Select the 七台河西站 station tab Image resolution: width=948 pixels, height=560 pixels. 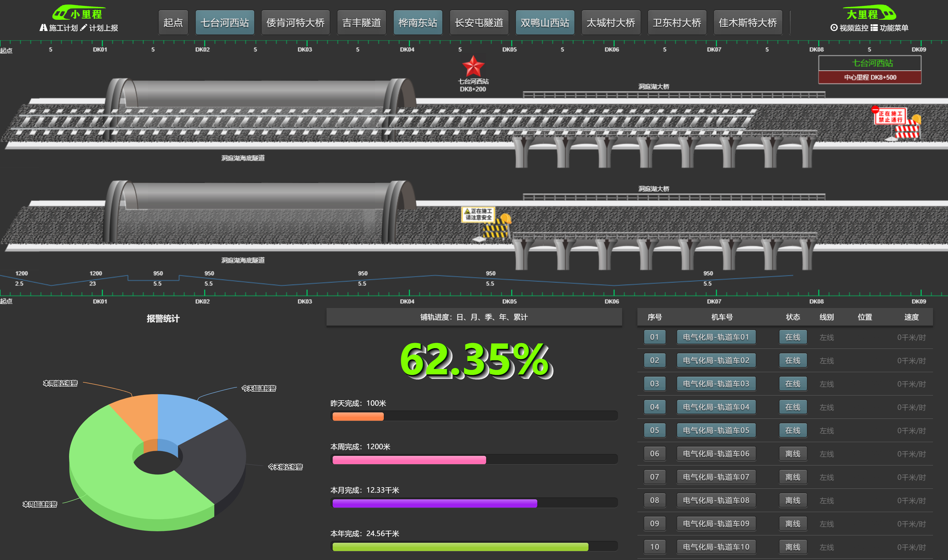(x=225, y=23)
